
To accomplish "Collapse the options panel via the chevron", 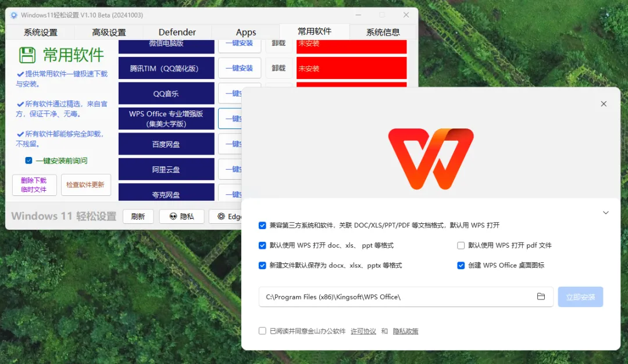I will point(606,213).
